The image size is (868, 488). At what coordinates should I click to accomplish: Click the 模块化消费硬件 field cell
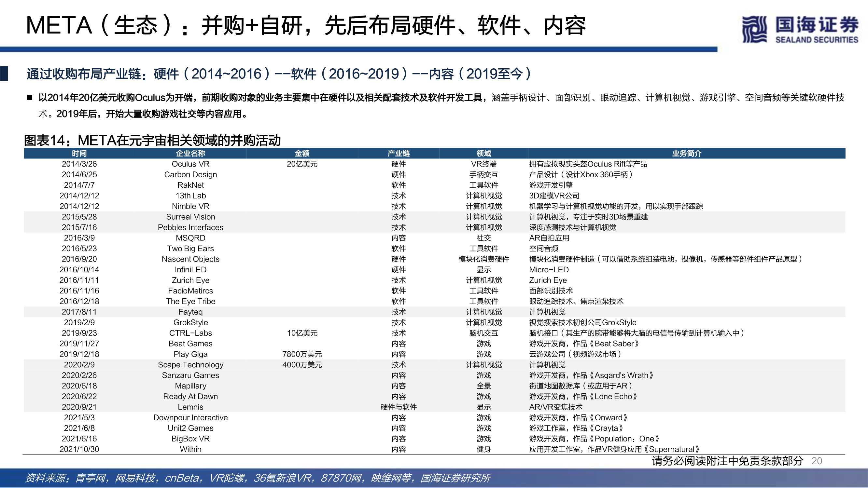pyautogui.click(x=483, y=259)
